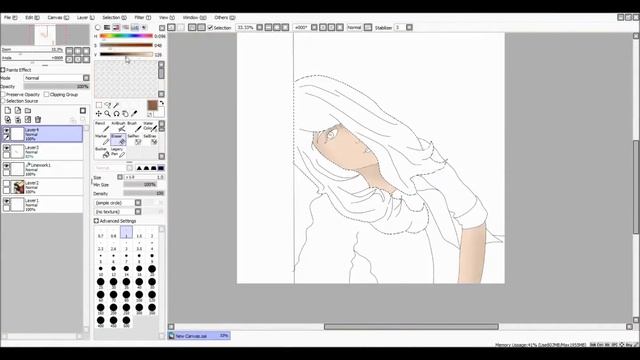The image size is (640, 360).
Task: Open the canvas zoom percentage dropdown
Action: pyautogui.click(x=260, y=27)
